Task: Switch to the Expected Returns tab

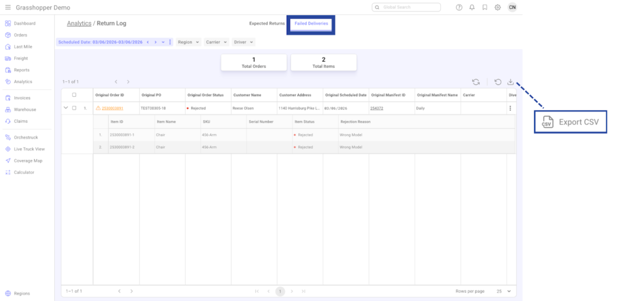Action: tap(267, 23)
